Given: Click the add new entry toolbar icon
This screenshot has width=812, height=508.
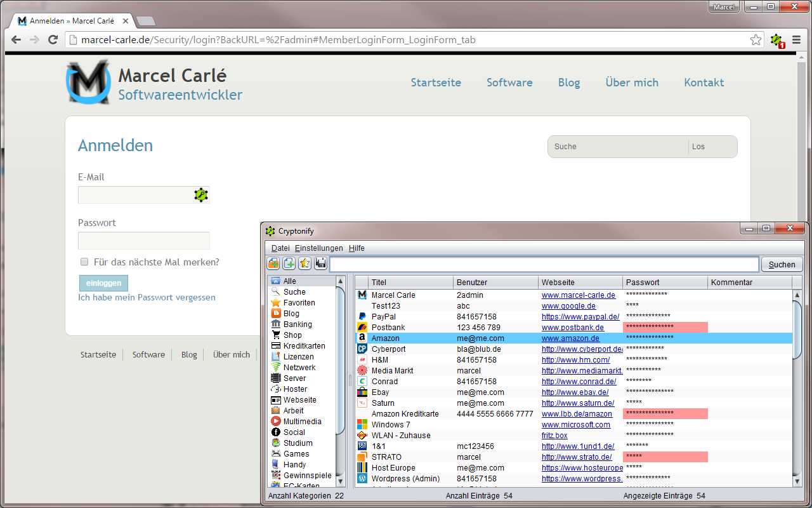Looking at the screenshot, I should point(289,264).
